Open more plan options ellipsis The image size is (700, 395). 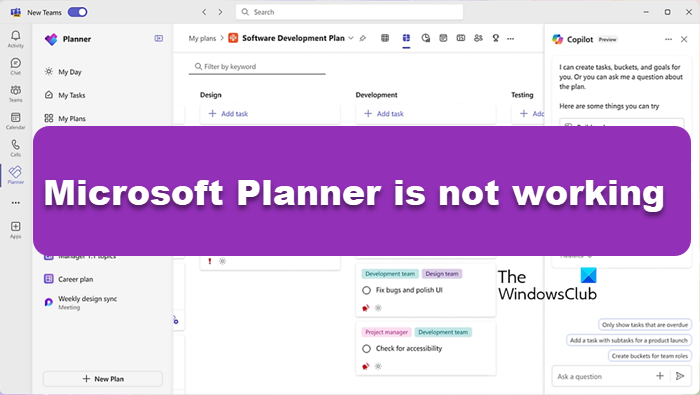510,38
